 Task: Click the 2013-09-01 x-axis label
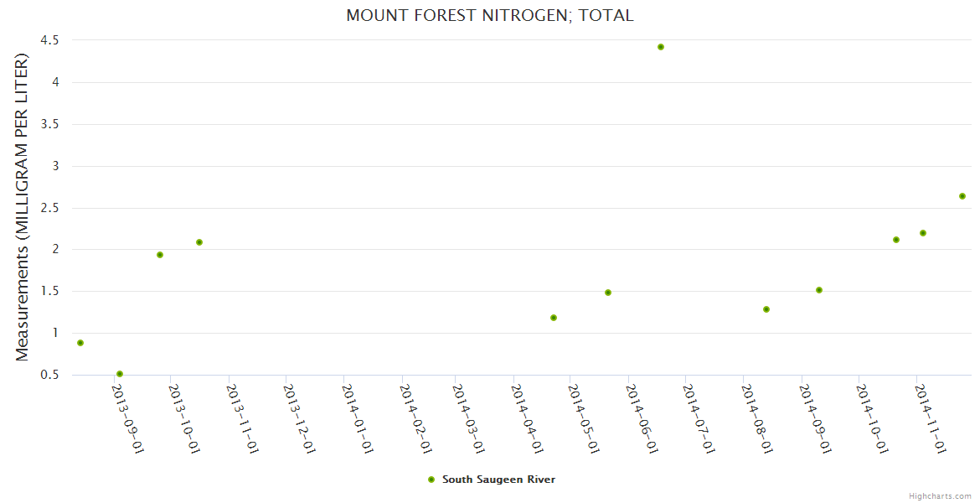pyautogui.click(x=128, y=417)
